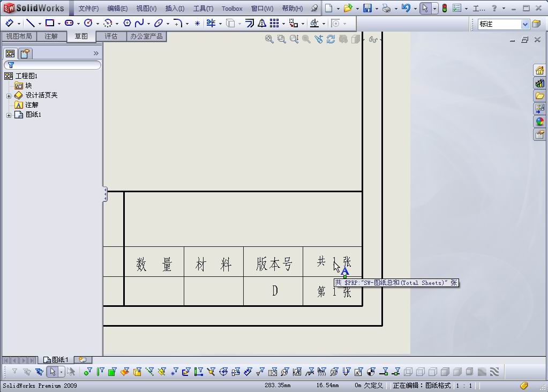Select the Arc sketch tool

(x=108, y=23)
